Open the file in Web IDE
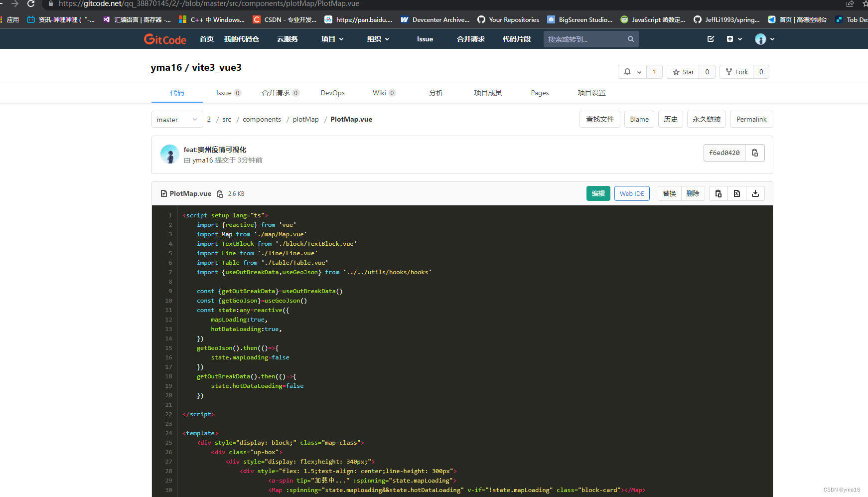Viewport: 868px width, 497px height. [x=632, y=193]
